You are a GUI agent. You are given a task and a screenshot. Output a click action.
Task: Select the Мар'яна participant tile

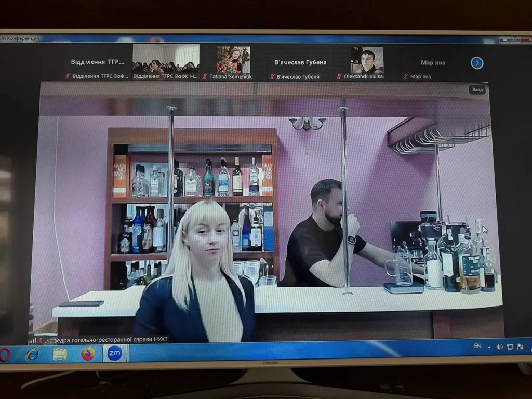[x=432, y=63]
